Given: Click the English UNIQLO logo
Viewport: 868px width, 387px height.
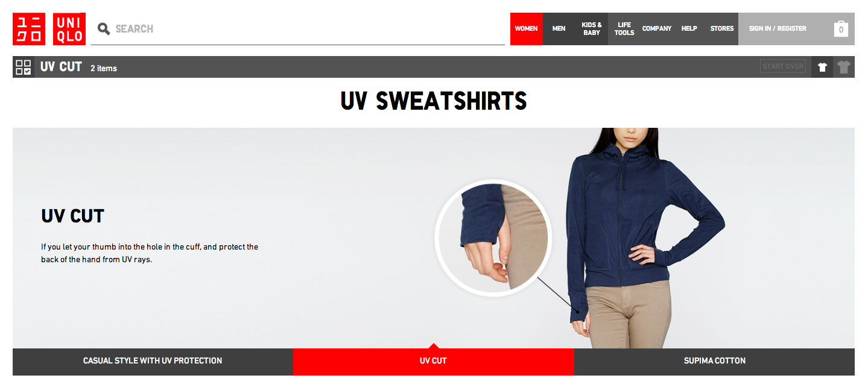Looking at the screenshot, I should click(x=69, y=29).
